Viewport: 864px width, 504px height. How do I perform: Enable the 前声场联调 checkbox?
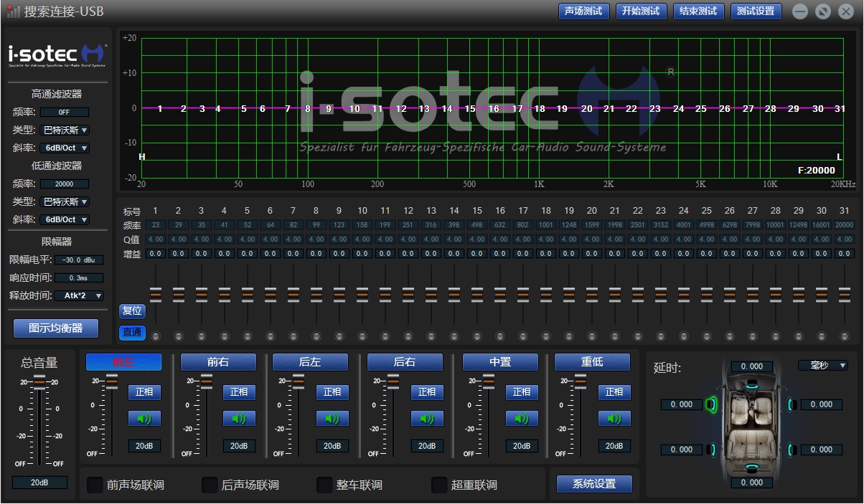tap(95, 485)
